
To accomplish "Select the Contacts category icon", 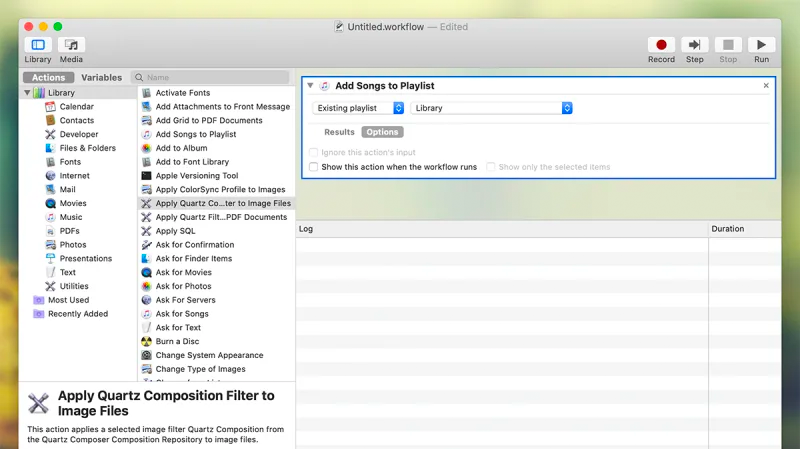I will 50,120.
